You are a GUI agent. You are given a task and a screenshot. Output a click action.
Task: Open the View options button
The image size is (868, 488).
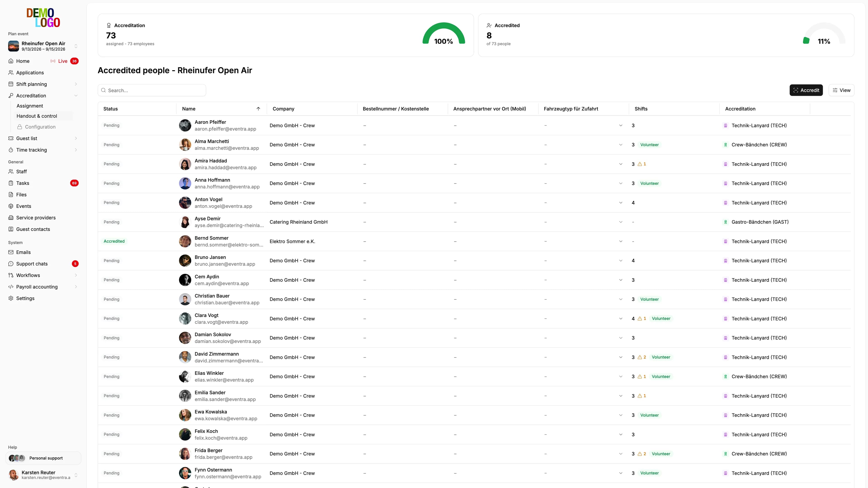[x=841, y=90]
